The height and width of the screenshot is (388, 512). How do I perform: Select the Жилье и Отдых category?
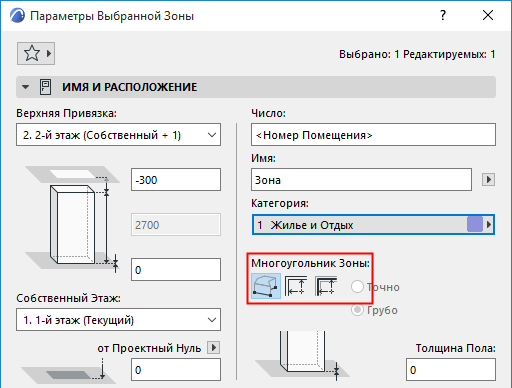click(373, 225)
